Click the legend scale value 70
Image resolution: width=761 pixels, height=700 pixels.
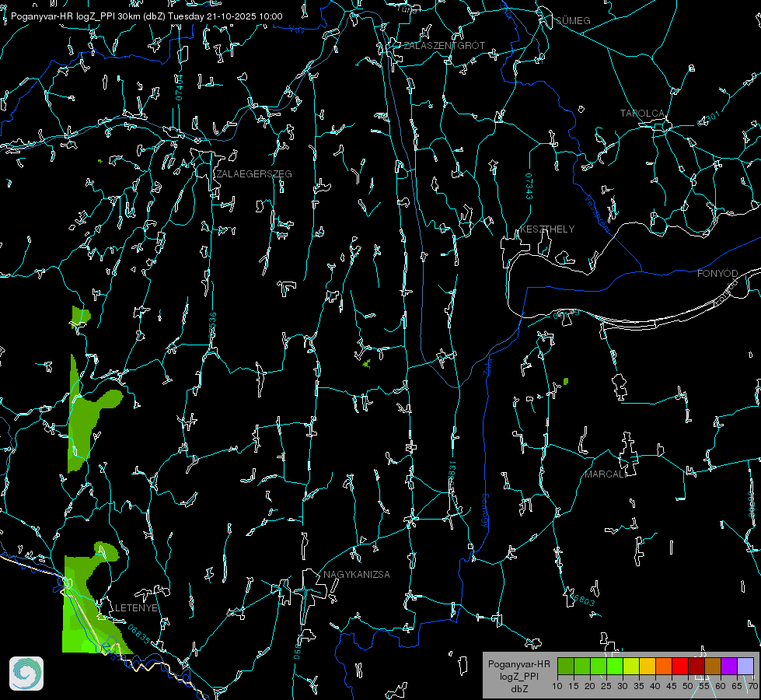tap(753, 687)
